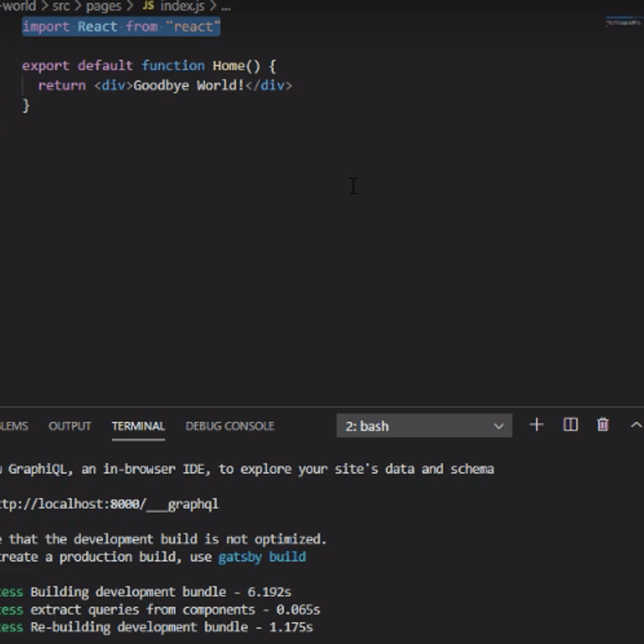This screenshot has height=644, width=644.
Task: Open the Problems tab
Action: point(14,426)
